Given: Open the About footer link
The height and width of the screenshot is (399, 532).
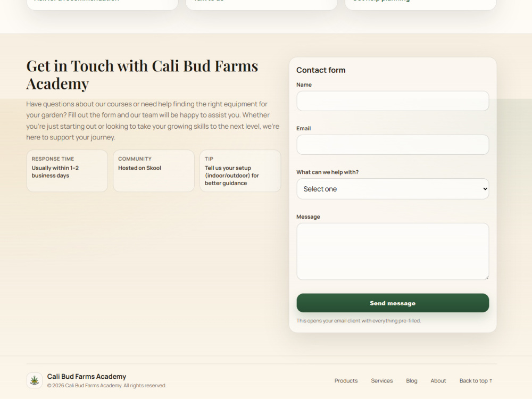Looking at the screenshot, I should coord(438,381).
